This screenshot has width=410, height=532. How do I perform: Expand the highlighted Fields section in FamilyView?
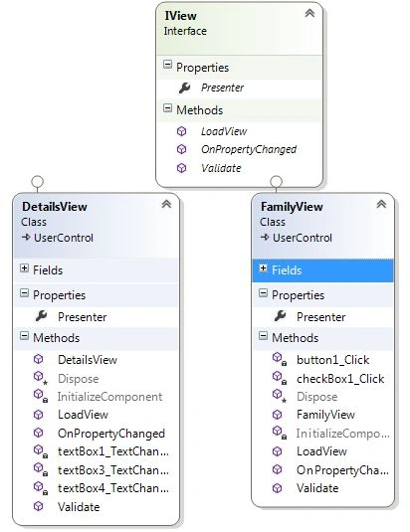(263, 268)
